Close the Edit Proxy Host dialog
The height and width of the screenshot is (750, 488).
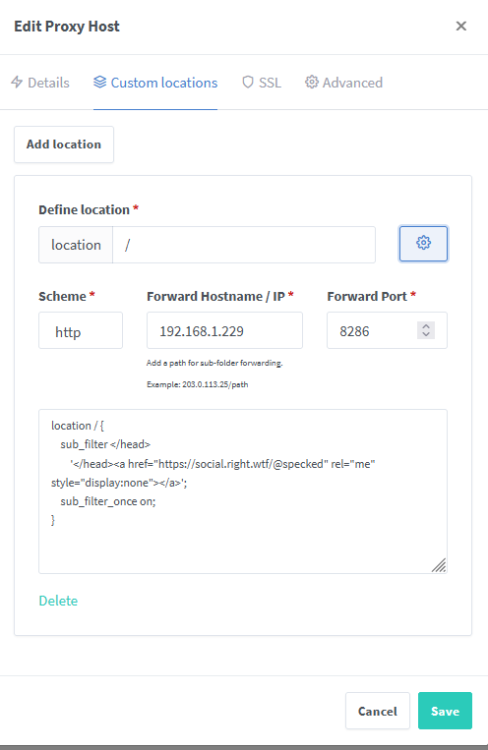pos(461,26)
